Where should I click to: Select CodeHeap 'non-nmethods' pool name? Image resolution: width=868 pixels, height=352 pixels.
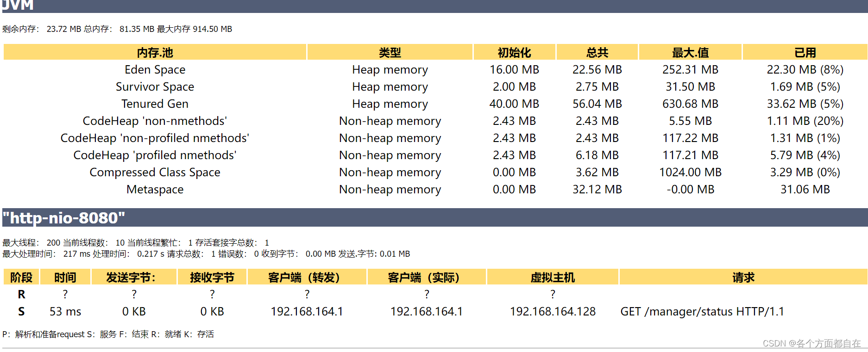click(155, 121)
